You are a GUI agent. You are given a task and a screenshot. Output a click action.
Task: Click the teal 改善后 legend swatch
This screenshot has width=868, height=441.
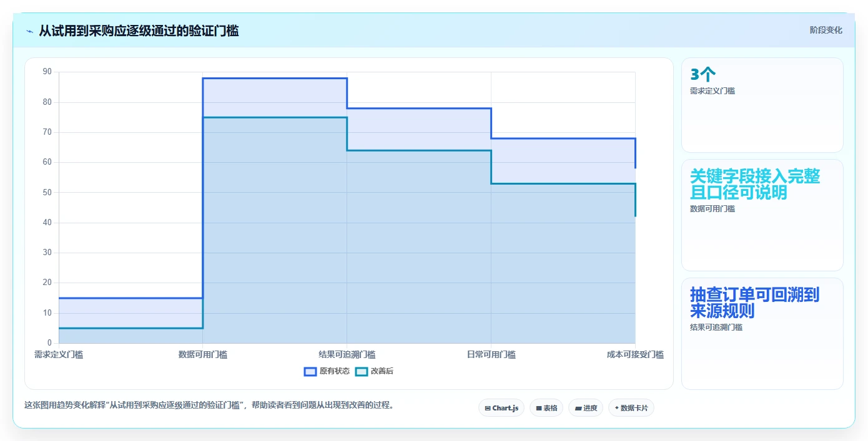pyautogui.click(x=361, y=371)
